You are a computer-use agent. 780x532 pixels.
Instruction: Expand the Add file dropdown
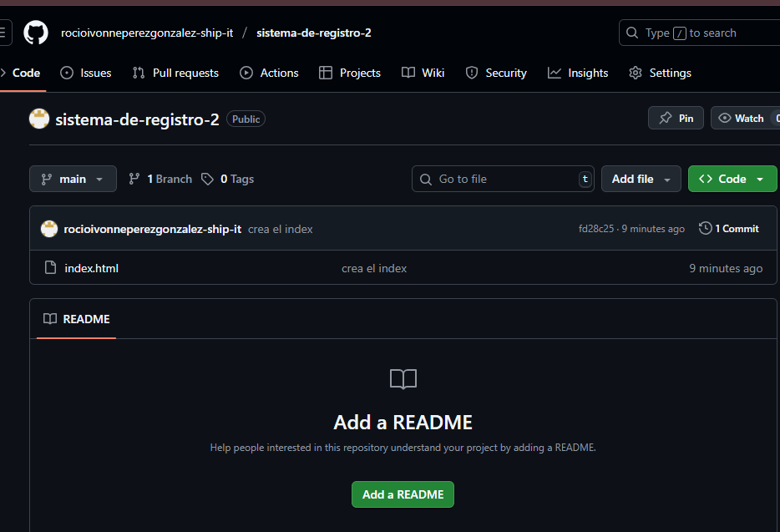(x=641, y=179)
